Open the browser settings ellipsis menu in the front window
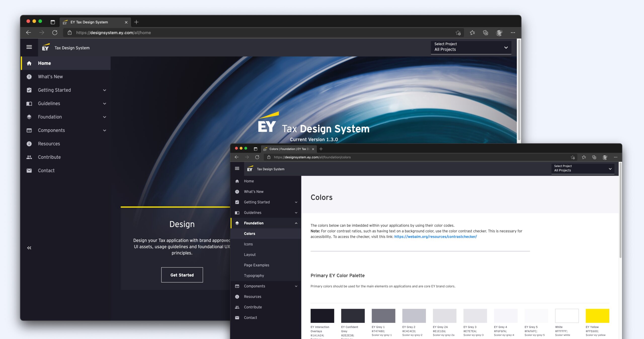Image resolution: width=644 pixels, height=339 pixels. click(616, 157)
